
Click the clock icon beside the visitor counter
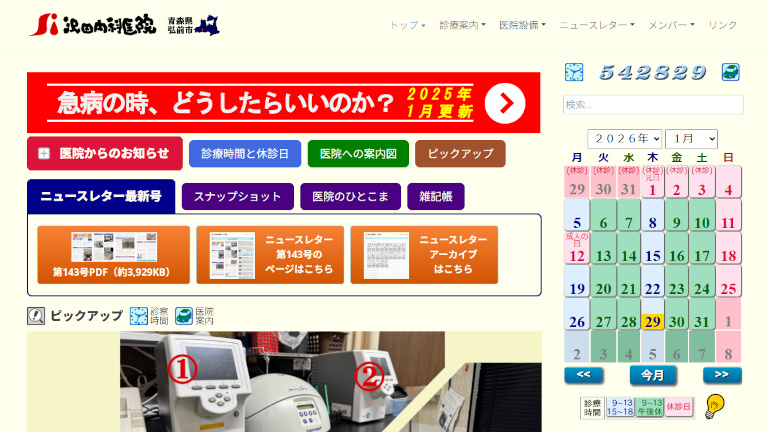point(574,72)
